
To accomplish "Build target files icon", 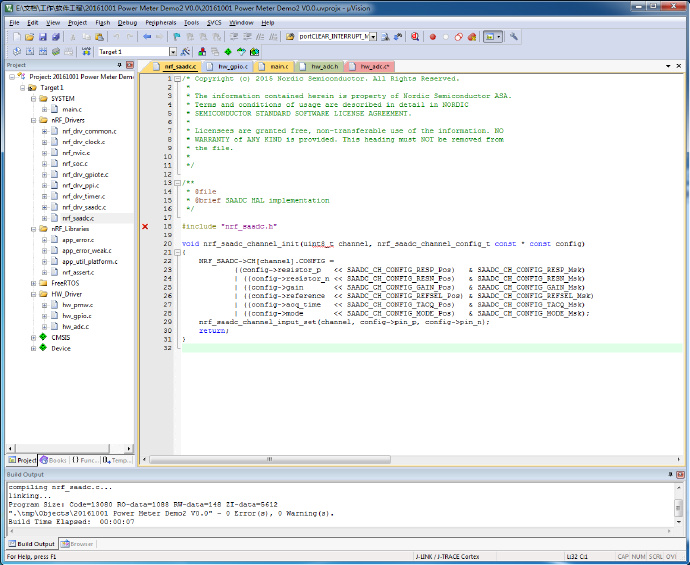I will point(29,52).
